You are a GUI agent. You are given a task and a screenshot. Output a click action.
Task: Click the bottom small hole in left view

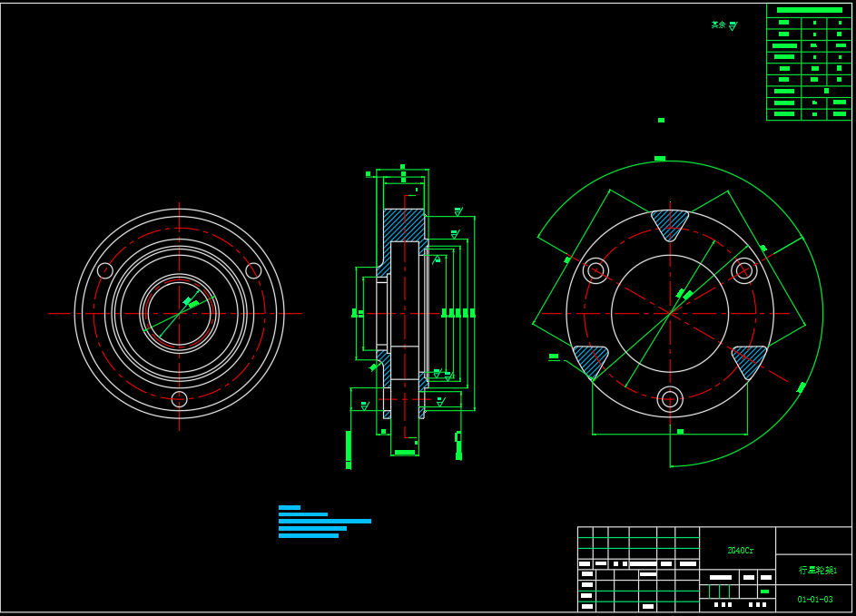click(179, 399)
